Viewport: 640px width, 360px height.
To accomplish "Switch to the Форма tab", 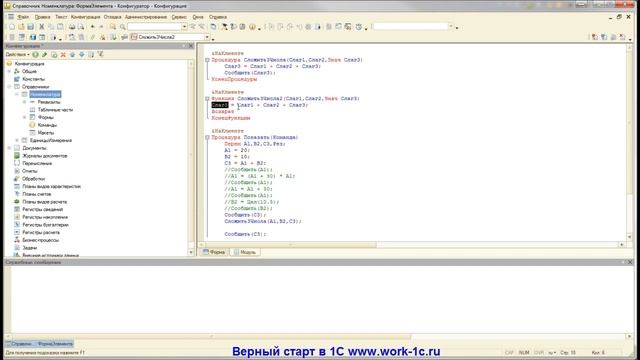I will (214, 252).
